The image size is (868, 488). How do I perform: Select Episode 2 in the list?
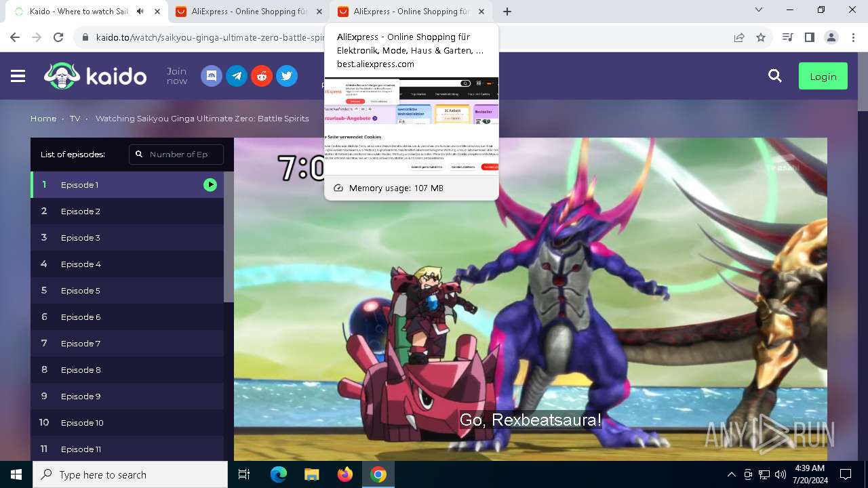127,211
